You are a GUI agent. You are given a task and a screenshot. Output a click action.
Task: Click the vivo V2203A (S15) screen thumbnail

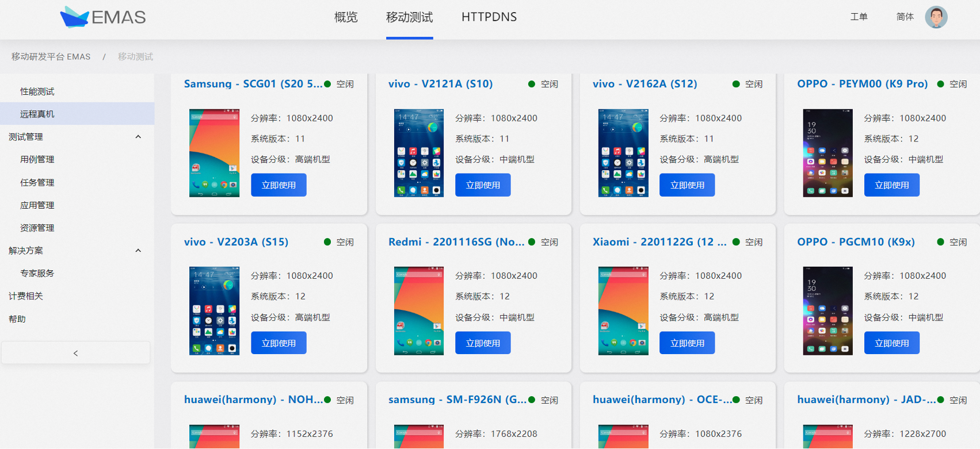click(214, 311)
